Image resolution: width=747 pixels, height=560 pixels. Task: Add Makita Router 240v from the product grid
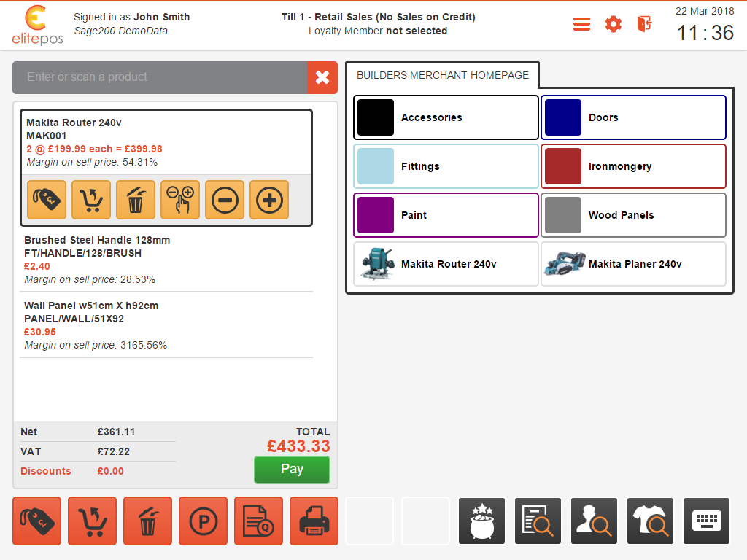click(x=446, y=264)
